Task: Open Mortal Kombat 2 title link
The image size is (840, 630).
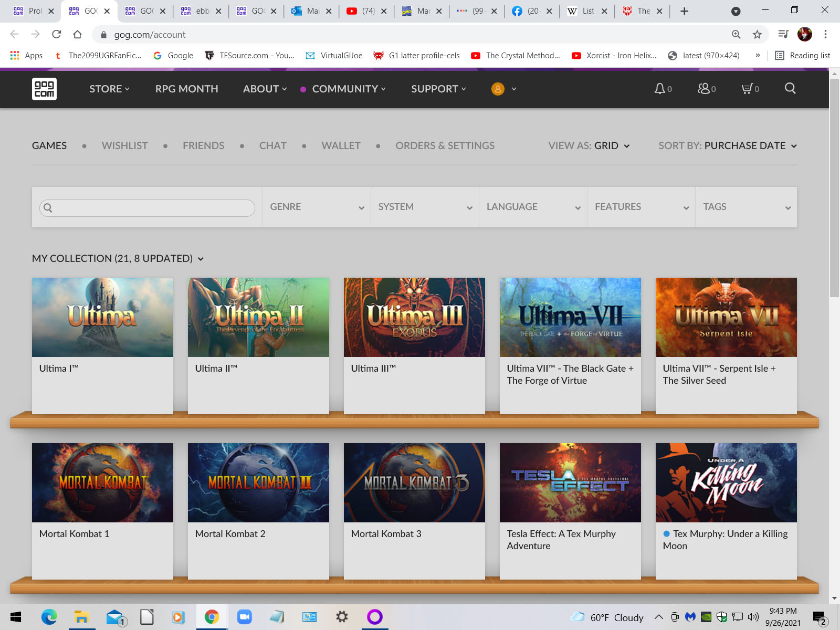Action: (230, 533)
